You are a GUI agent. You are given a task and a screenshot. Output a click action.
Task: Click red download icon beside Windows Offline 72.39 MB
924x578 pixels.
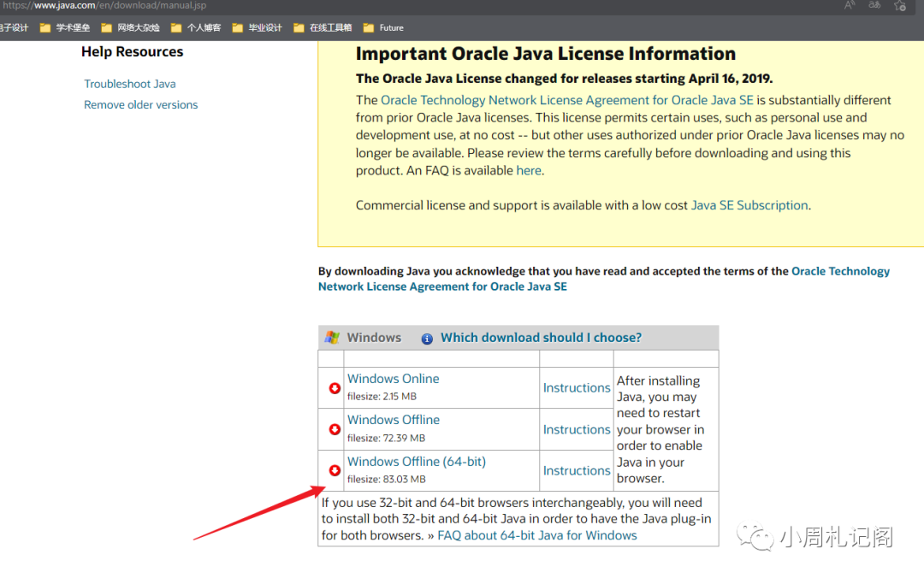coord(335,429)
